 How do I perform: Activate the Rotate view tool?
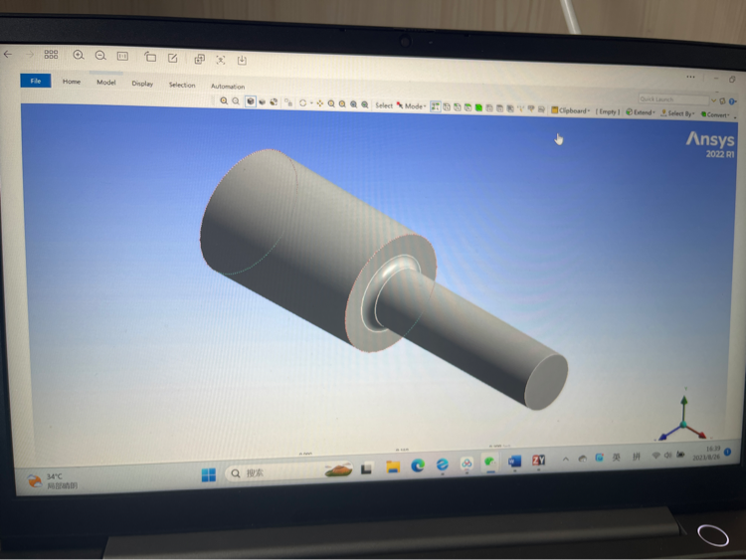(302, 102)
